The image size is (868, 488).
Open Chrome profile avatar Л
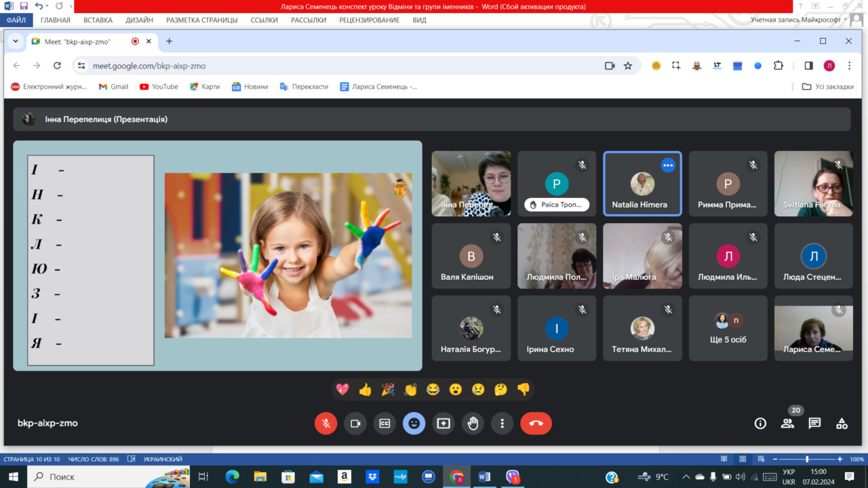pos(829,66)
